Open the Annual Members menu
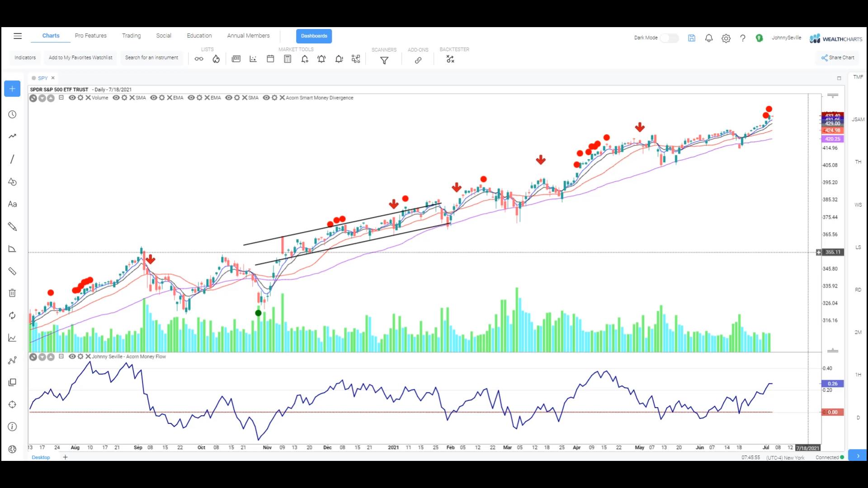Viewport: 868px width, 488px height. 248,36
